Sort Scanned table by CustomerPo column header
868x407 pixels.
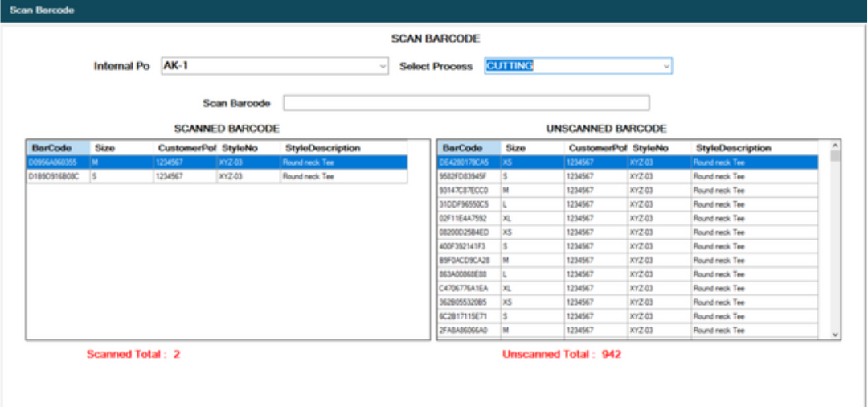[185, 149]
